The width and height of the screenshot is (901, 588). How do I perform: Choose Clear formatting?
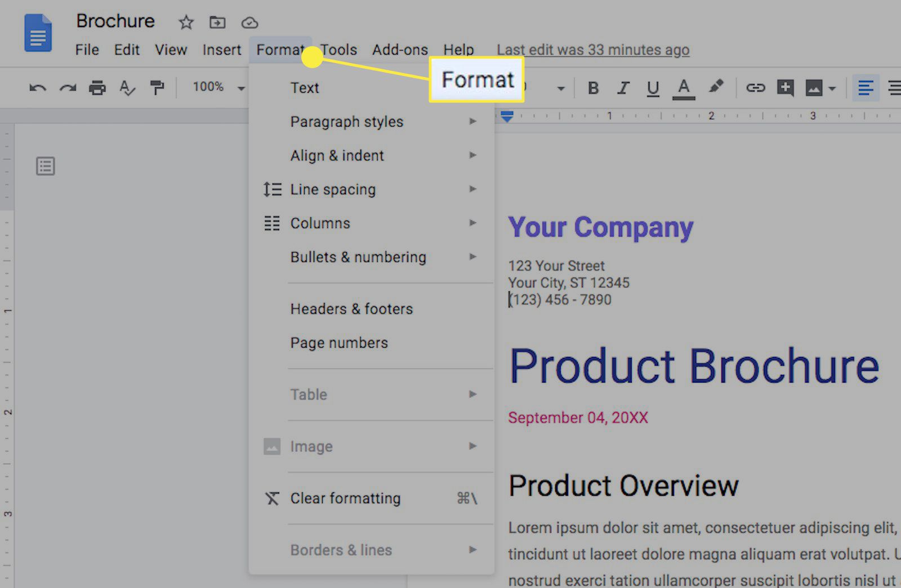(x=372, y=498)
